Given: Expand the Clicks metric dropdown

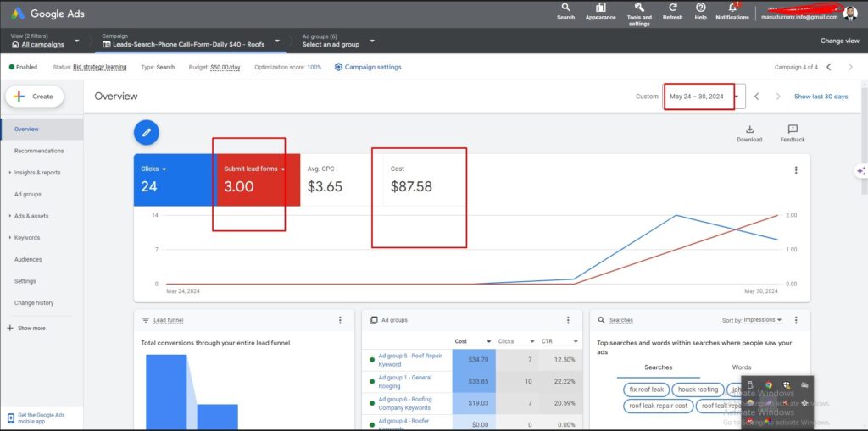Looking at the screenshot, I should pyautogui.click(x=164, y=169).
